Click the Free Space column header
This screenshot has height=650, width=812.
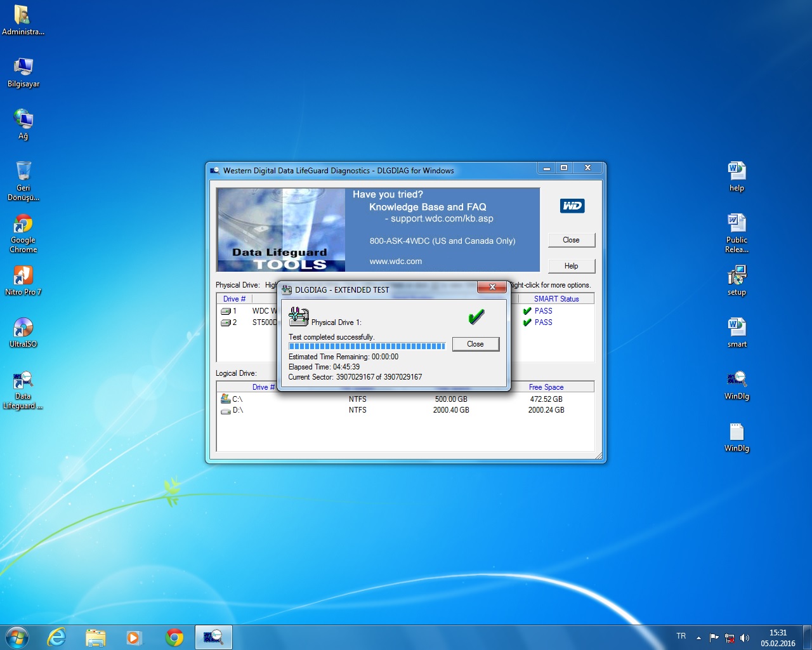click(x=546, y=387)
